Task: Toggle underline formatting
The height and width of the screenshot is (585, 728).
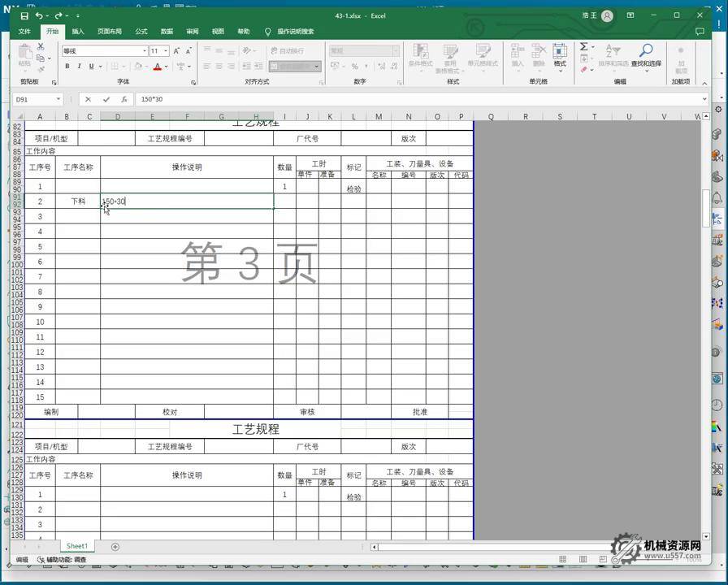Action: pos(89,65)
